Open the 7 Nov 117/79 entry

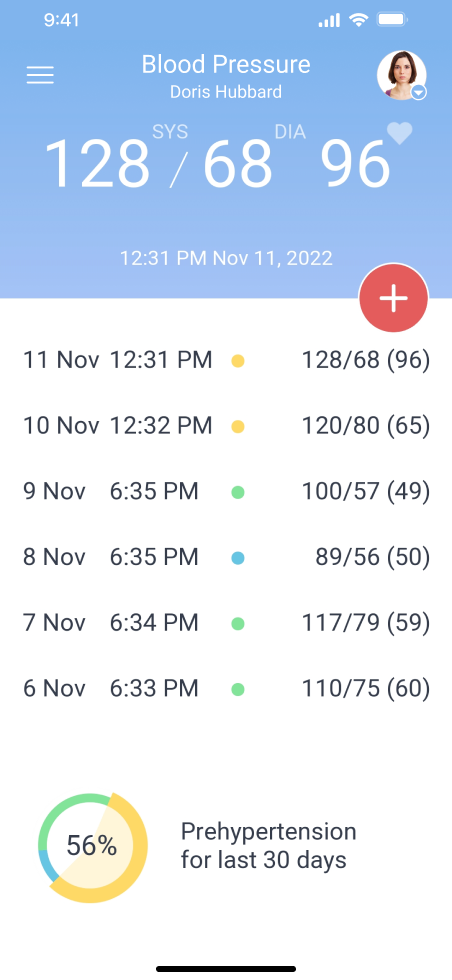pos(226,622)
